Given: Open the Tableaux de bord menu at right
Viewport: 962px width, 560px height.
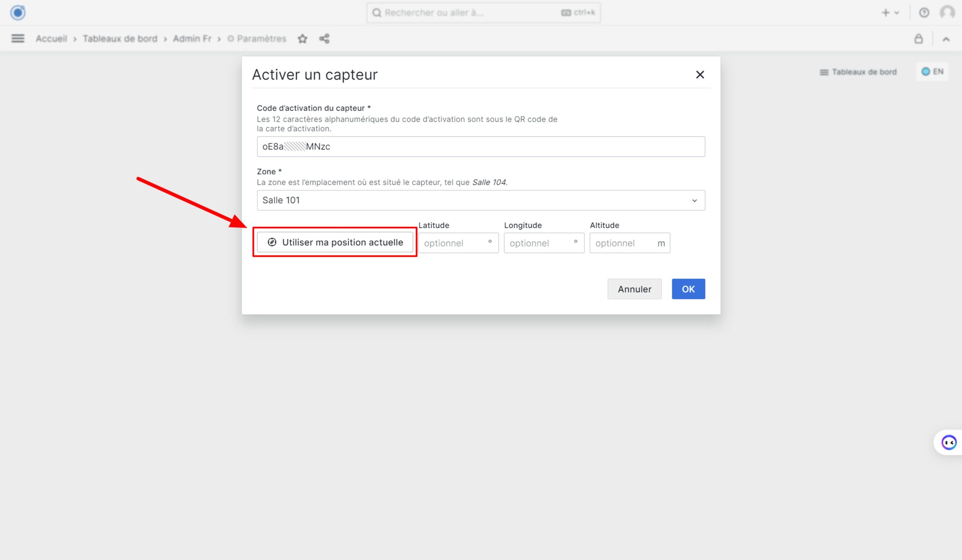Looking at the screenshot, I should 858,72.
